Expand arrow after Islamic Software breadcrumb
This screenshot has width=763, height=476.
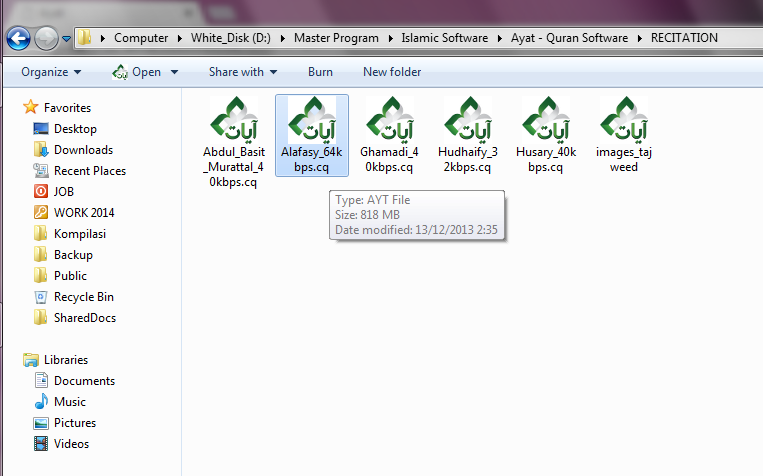tap(499, 38)
